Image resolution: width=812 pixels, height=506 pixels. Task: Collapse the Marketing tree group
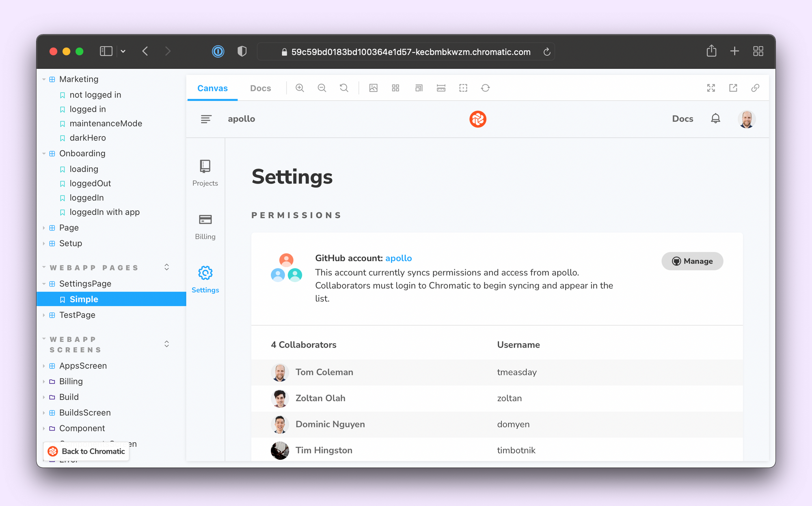[44, 80]
